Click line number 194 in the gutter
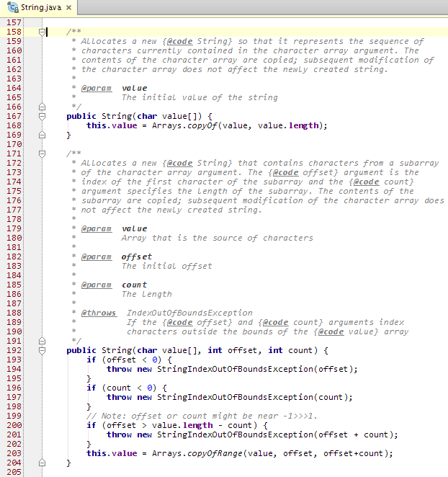Screen dimensions: 448x477 coord(14,369)
